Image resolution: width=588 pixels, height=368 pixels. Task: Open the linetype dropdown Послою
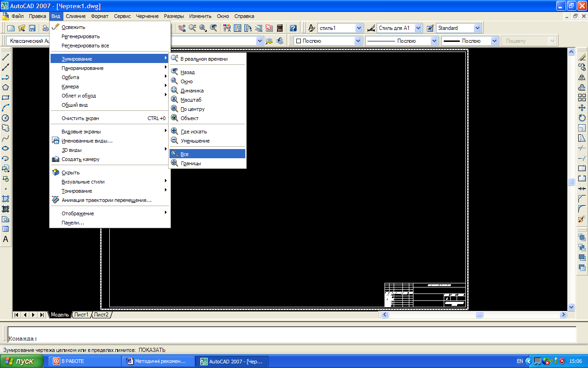tap(402, 41)
